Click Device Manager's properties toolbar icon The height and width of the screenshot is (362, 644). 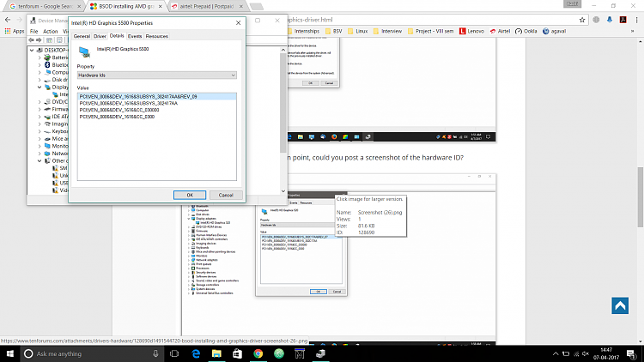pos(59,39)
